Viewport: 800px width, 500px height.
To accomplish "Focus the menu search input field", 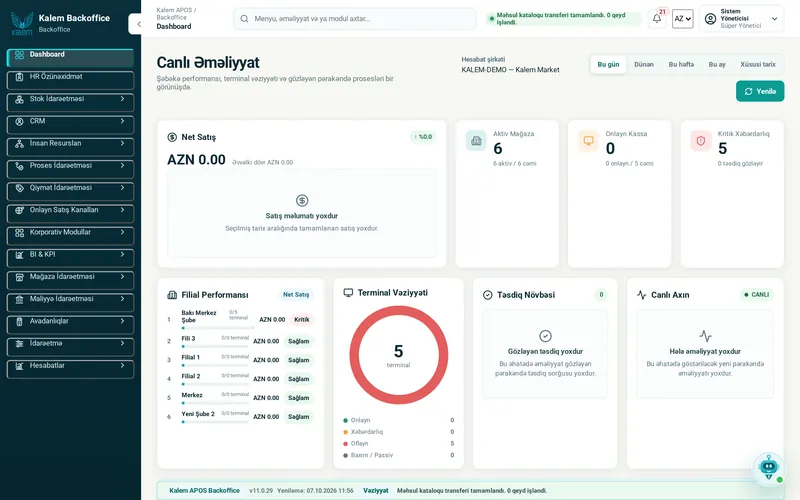I will 355,19.
